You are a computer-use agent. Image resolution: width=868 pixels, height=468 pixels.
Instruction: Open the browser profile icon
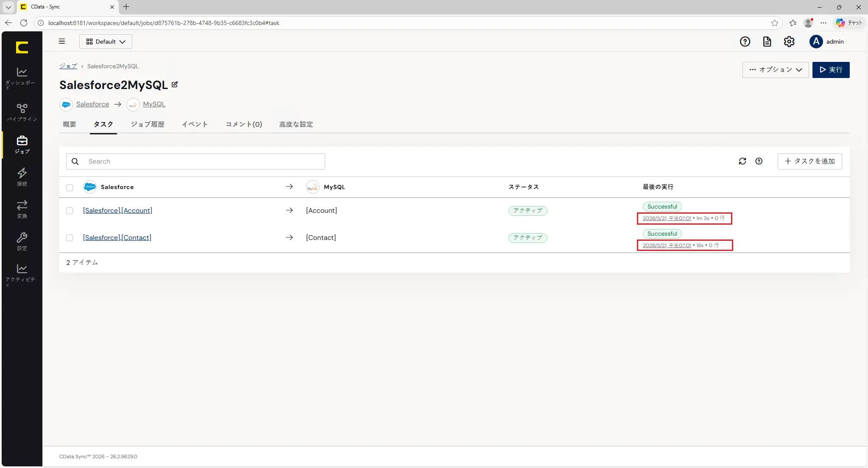pyautogui.click(x=809, y=23)
